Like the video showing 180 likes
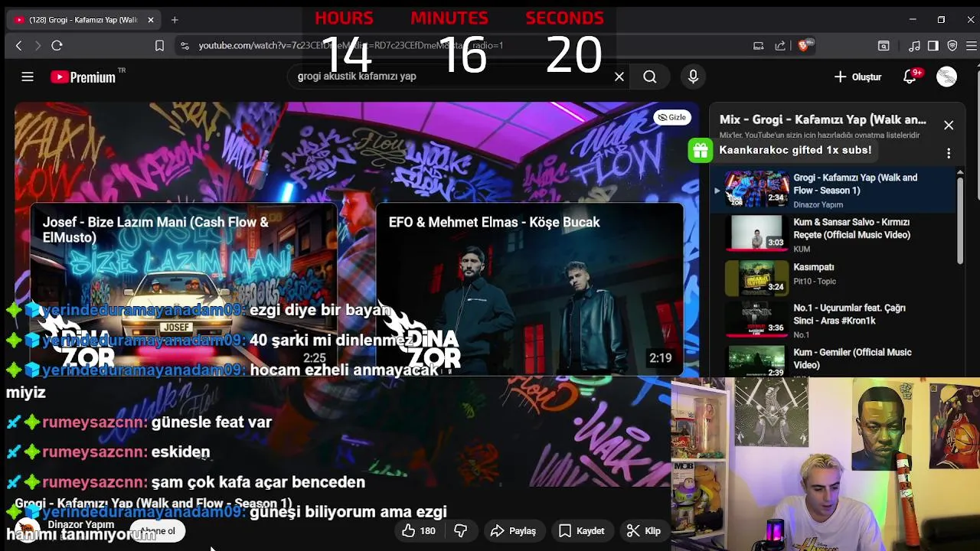 (x=419, y=530)
